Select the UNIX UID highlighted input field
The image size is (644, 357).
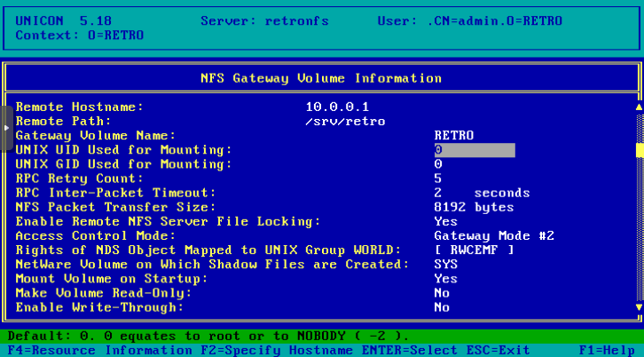coord(475,150)
